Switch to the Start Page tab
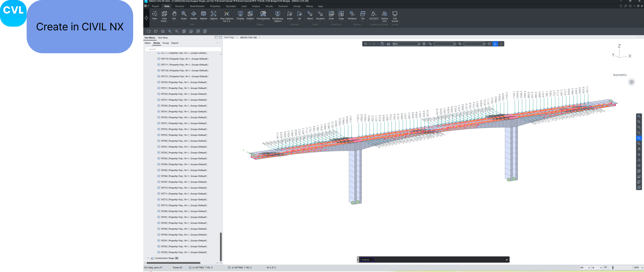 (229, 38)
